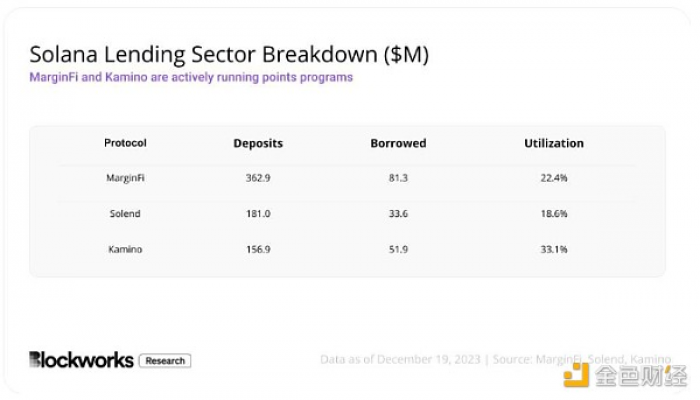Click the Solana Lending Sector Breakdown title
The image size is (700, 400).
[229, 55]
